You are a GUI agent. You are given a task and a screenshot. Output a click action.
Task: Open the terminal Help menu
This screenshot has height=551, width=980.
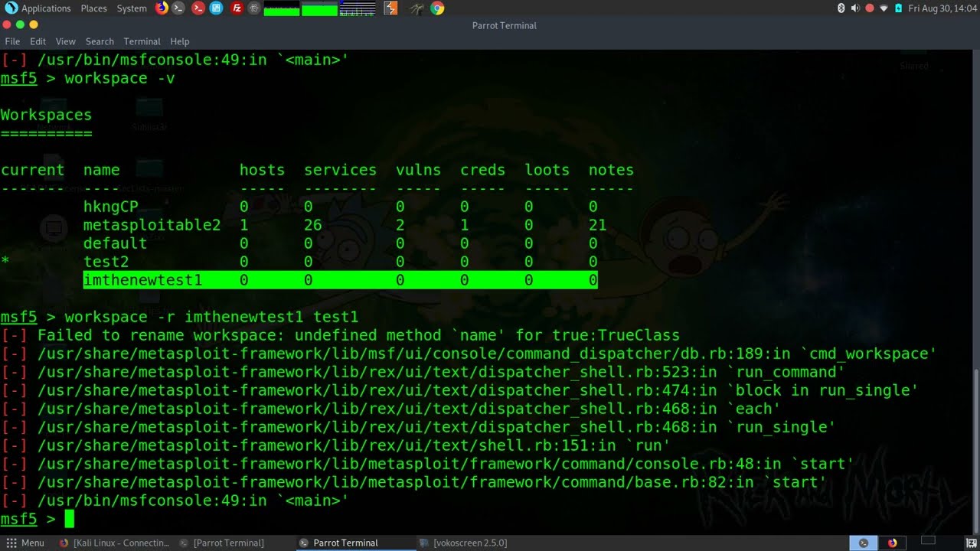click(x=180, y=41)
